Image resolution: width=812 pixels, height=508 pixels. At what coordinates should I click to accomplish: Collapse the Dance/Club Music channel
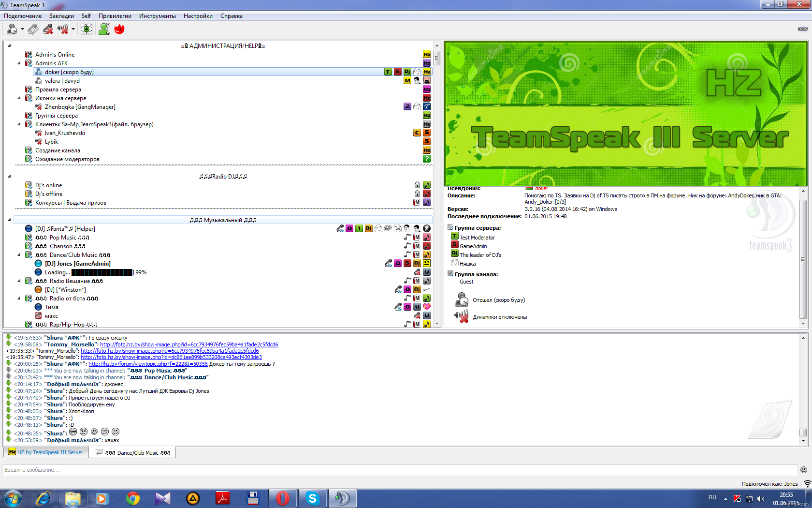[x=19, y=255]
